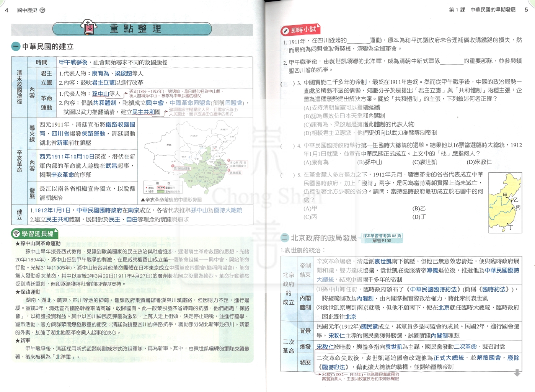Click the 帝制結束 row label cell
Screen dimensions: 535x392
[x=305, y=270]
